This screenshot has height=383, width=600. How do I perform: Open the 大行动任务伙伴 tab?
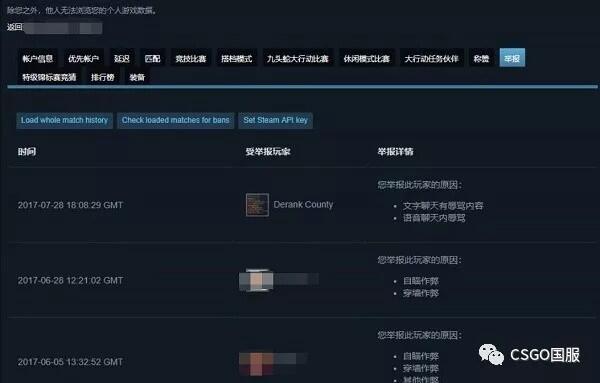[x=432, y=59]
